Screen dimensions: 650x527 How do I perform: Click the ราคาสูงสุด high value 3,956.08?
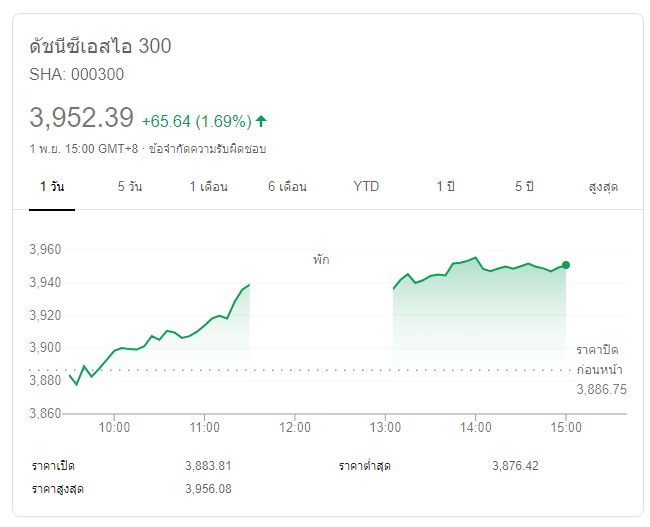click(x=208, y=489)
